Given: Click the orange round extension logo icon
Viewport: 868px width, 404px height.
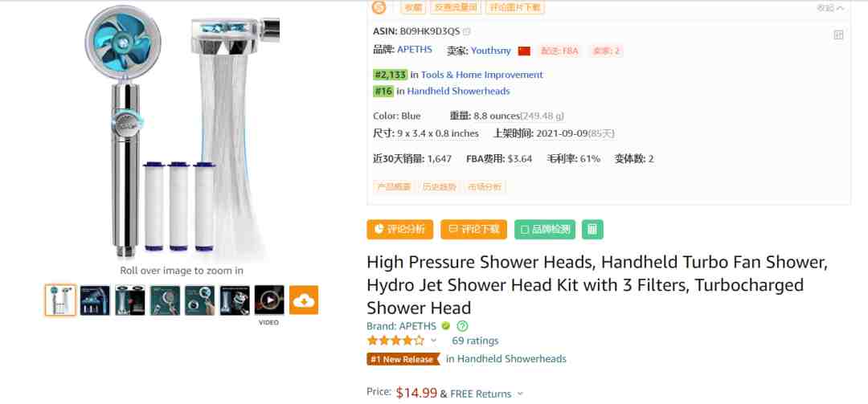Looking at the screenshot, I should coord(379,7).
